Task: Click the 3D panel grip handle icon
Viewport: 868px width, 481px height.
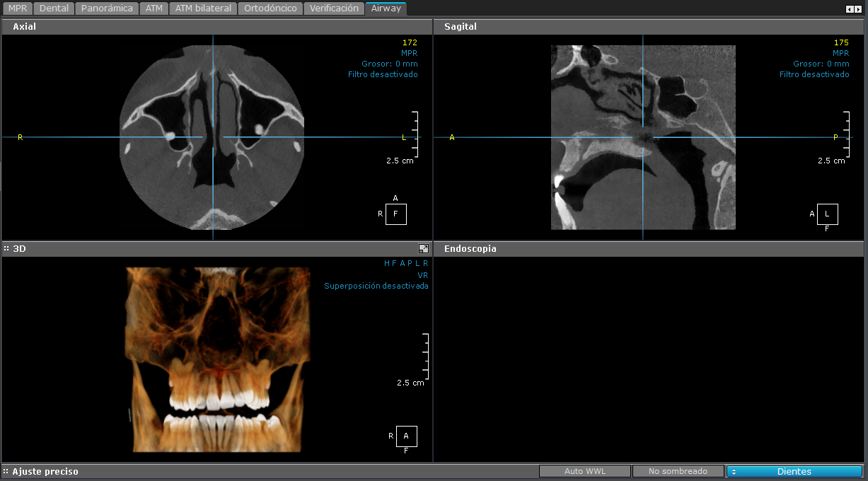Action: [x=6, y=249]
